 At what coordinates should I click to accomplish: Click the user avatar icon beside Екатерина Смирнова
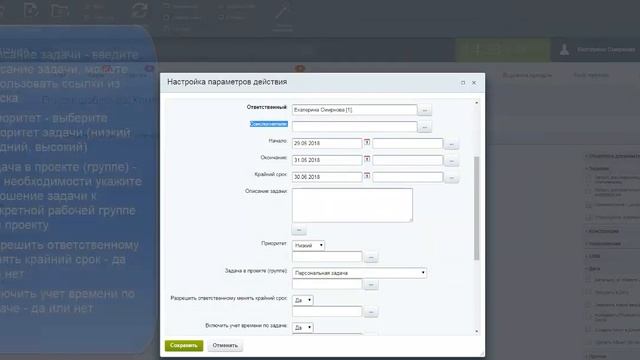coord(564,50)
